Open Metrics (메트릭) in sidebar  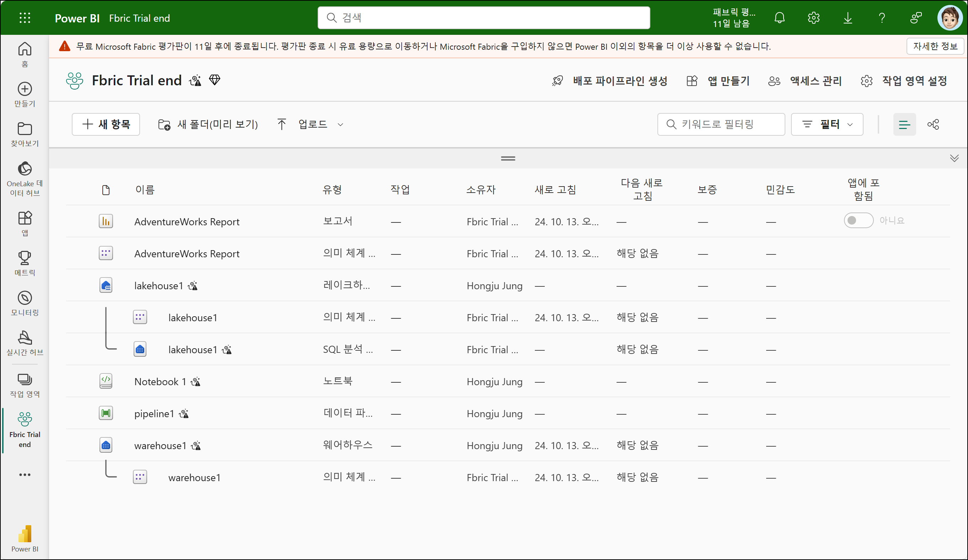pos(25,264)
